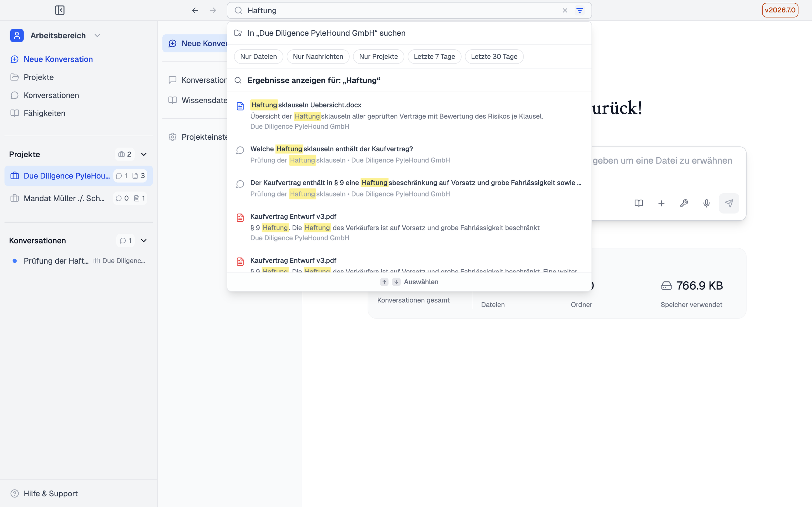Open Haftungsklauseln Uebersicht.docx search result
The width and height of the screenshot is (812, 507).
[409, 115]
